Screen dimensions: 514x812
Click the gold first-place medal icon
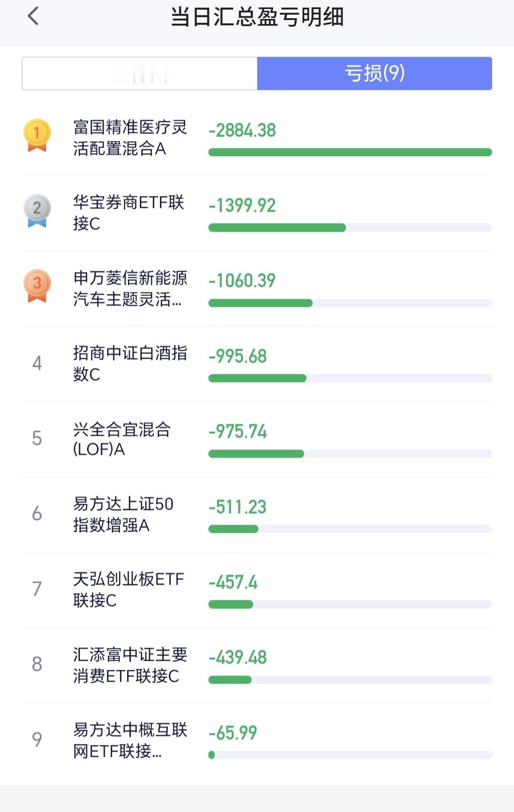coord(37,135)
